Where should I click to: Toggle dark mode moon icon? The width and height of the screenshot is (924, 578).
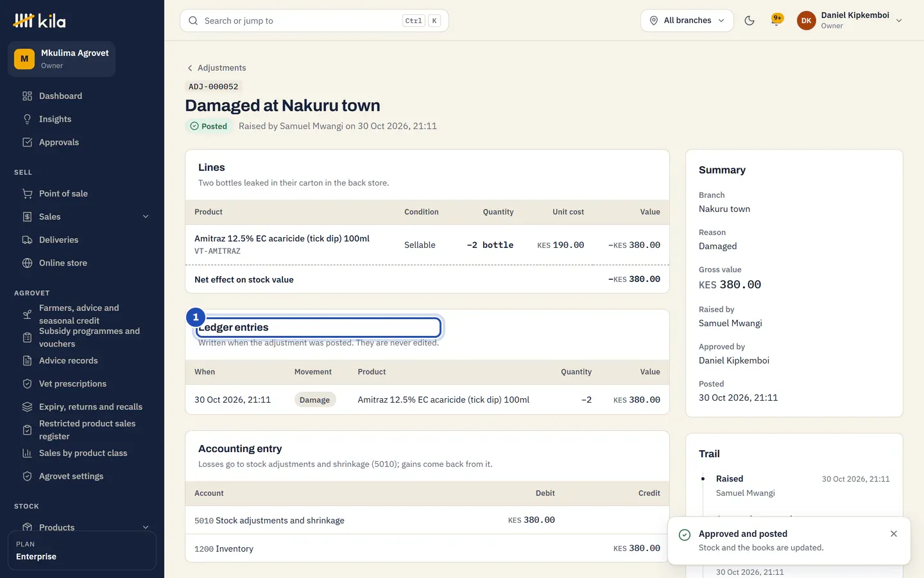tap(749, 21)
